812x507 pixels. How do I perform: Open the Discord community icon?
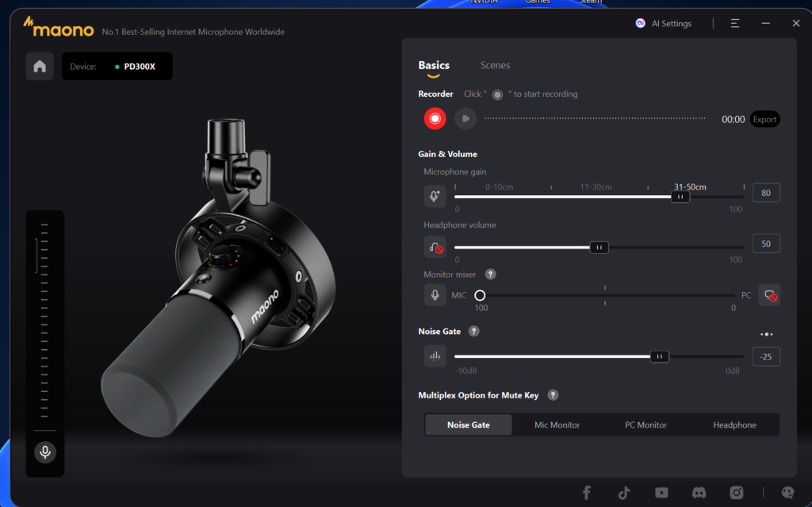point(699,493)
